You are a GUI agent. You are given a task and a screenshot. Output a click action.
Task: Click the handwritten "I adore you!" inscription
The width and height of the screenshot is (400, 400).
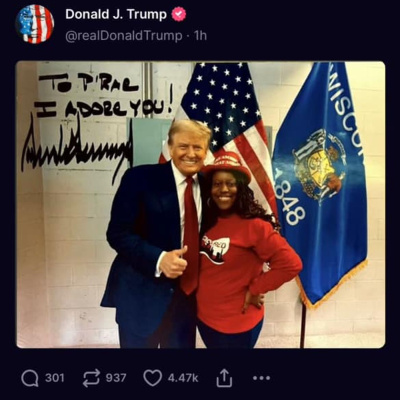point(105,109)
